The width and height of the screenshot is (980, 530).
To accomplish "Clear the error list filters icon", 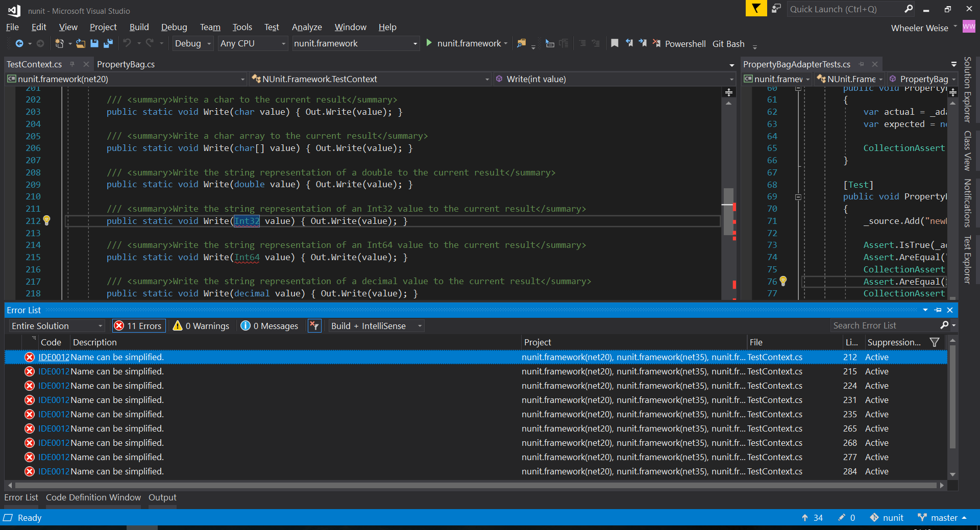I will pos(314,325).
